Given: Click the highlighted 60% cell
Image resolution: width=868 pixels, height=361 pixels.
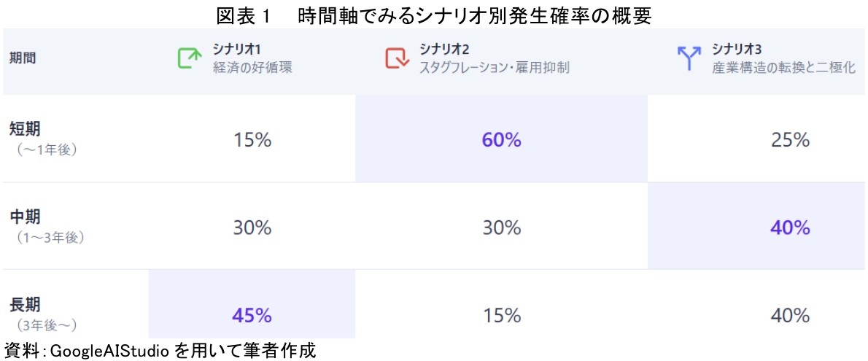Looking at the screenshot, I should [502, 139].
